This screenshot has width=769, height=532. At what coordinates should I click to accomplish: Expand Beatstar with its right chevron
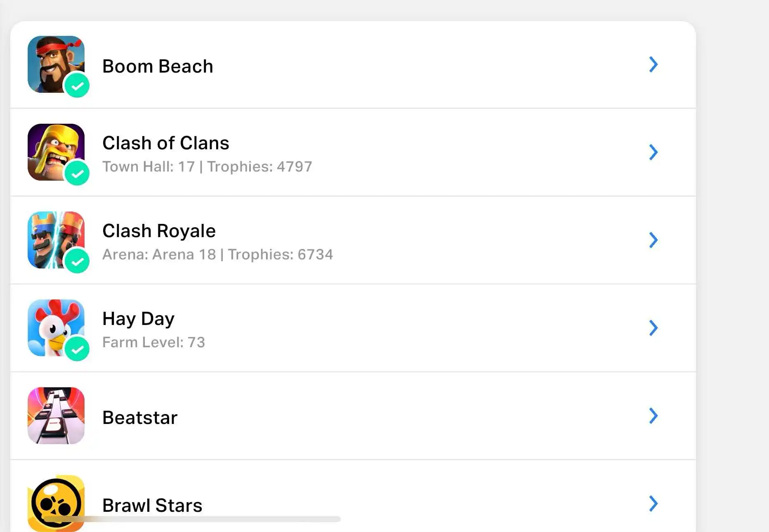[x=653, y=416]
